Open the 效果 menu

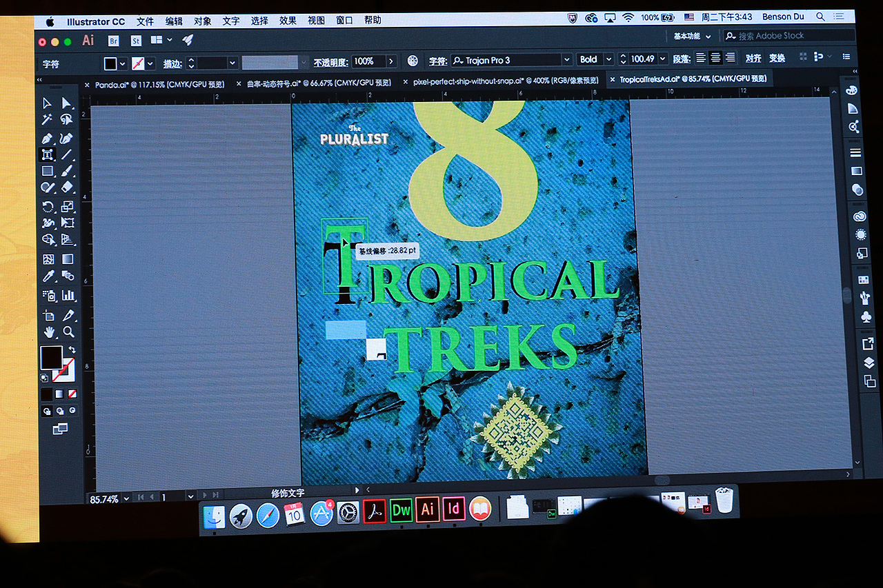point(288,21)
